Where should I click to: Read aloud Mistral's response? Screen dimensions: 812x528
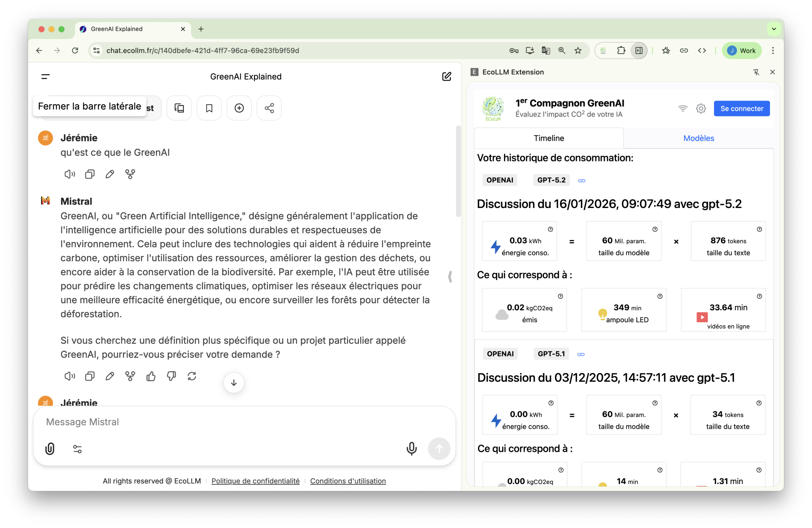point(69,376)
